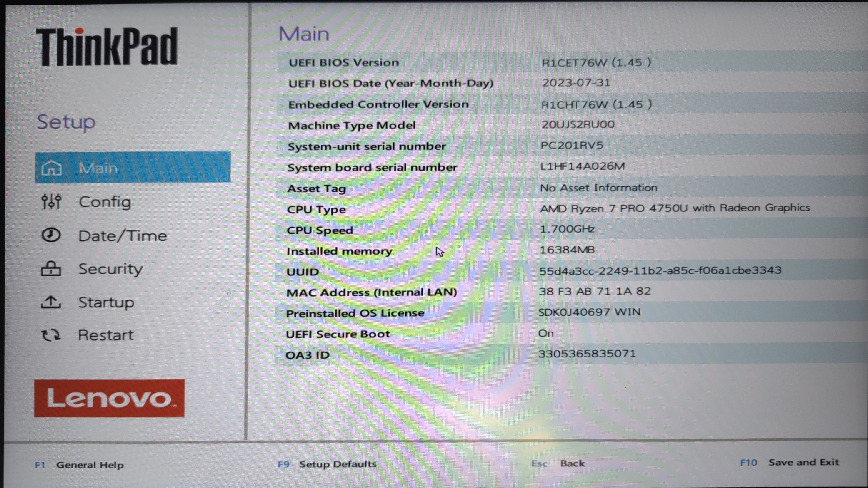Click the Main home icon in sidebar
The image size is (868, 488).
(51, 168)
